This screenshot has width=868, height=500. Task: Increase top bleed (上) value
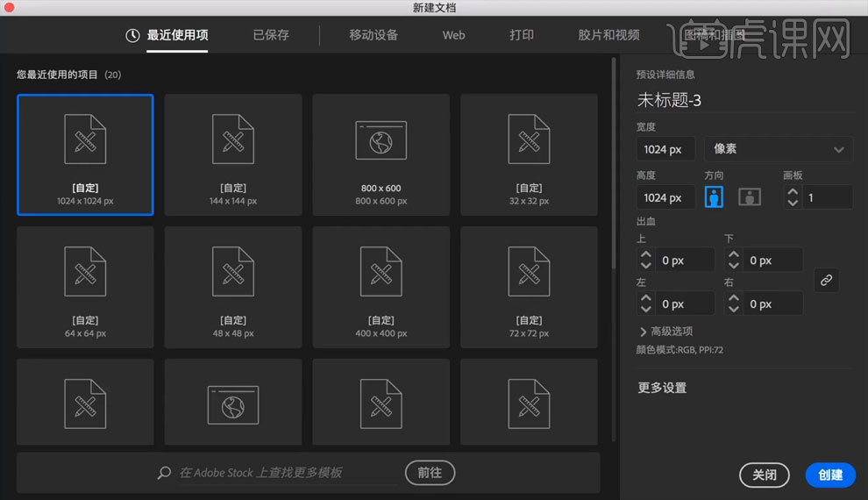(645, 254)
